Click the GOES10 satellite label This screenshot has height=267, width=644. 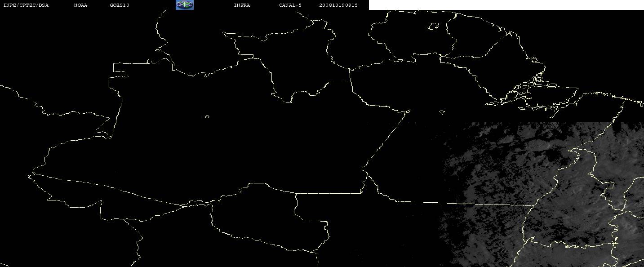pyautogui.click(x=120, y=5)
